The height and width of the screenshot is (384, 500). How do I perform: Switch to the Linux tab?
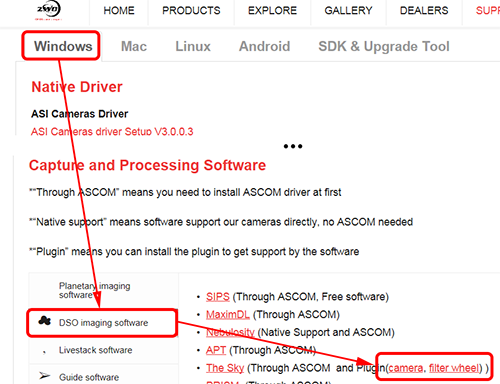193,46
